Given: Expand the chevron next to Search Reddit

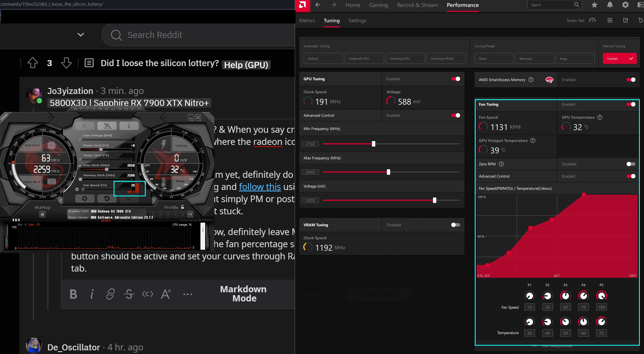Looking at the screenshot, I should point(80,35).
